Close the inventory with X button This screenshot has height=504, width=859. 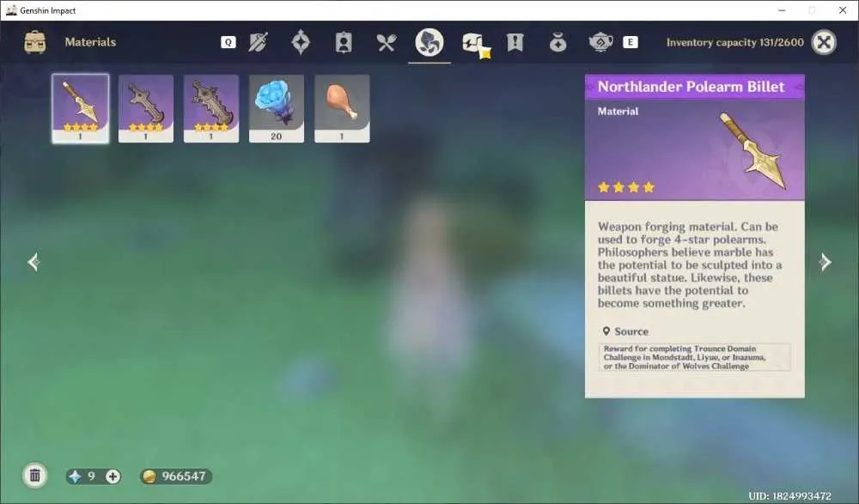click(x=824, y=42)
